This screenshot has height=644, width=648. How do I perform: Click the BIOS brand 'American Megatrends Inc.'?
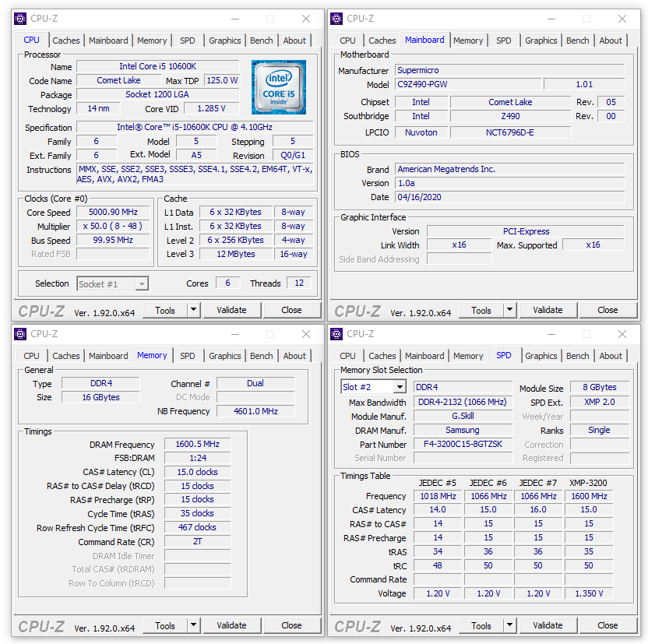(x=509, y=169)
